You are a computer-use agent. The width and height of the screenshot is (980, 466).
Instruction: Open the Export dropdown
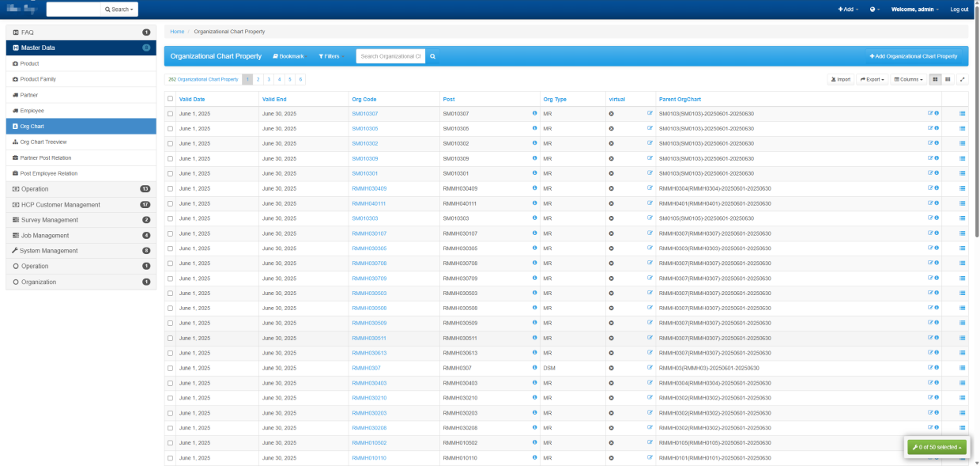873,79
